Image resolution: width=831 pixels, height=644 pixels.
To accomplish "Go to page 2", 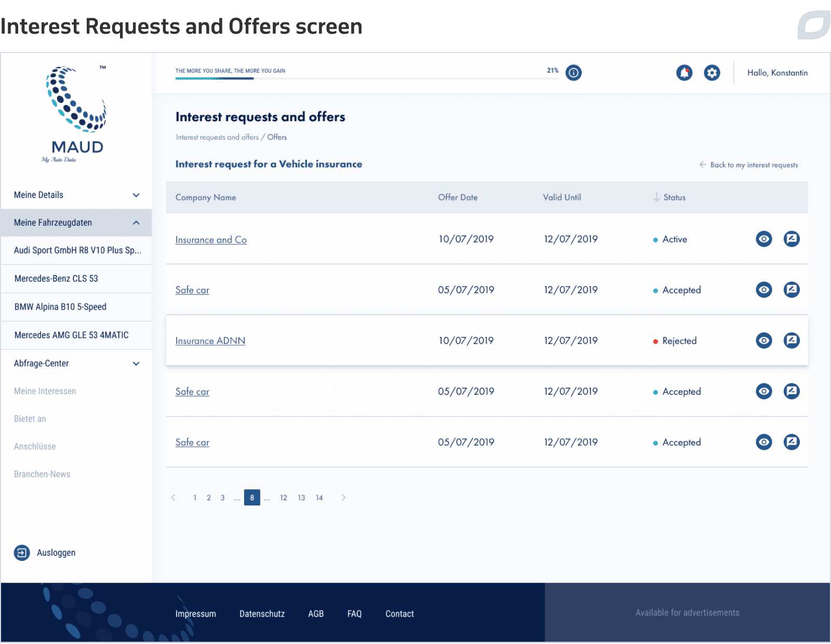I will pos(209,498).
